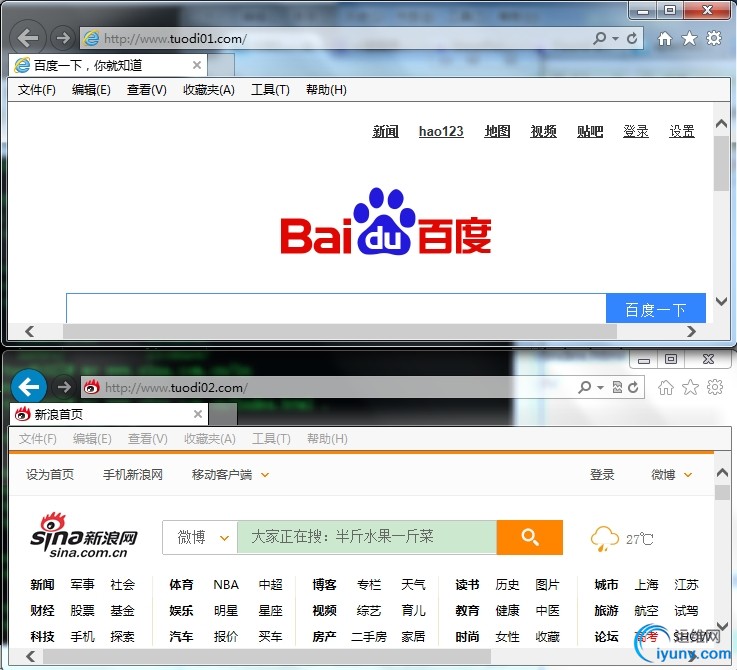Image resolution: width=737 pixels, height=670 pixels.
Task: Open Sina 读书 link
Action: pos(467,585)
